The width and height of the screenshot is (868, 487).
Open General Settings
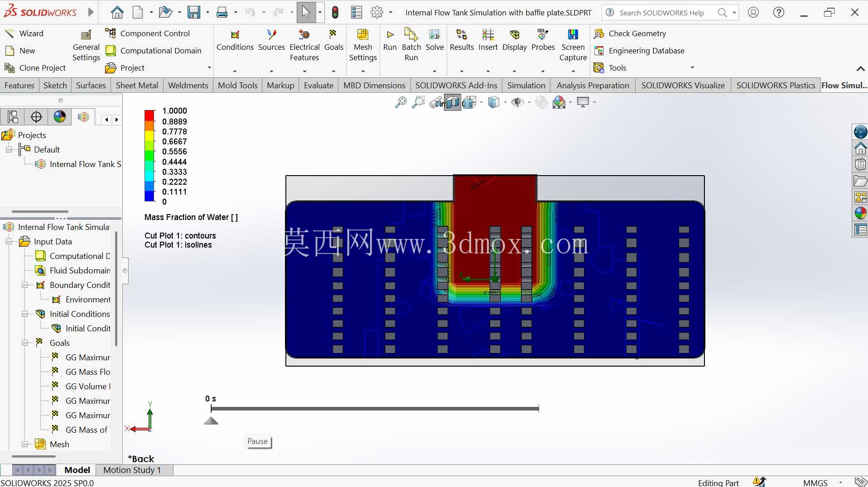click(86, 46)
